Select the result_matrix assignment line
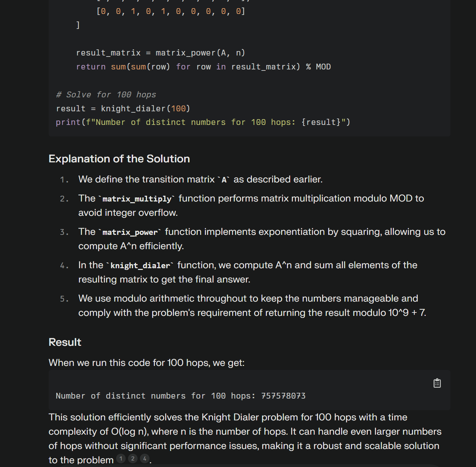The height and width of the screenshot is (467, 476). point(160,52)
